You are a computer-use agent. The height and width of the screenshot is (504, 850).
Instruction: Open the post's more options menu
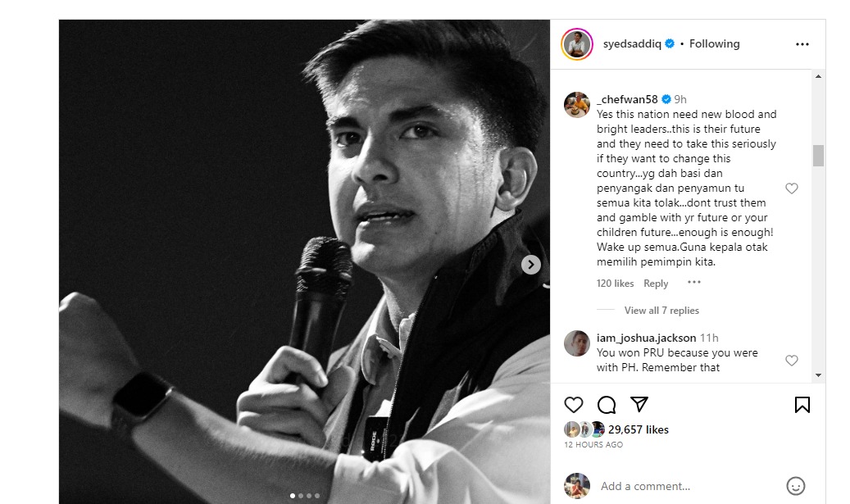click(x=802, y=44)
